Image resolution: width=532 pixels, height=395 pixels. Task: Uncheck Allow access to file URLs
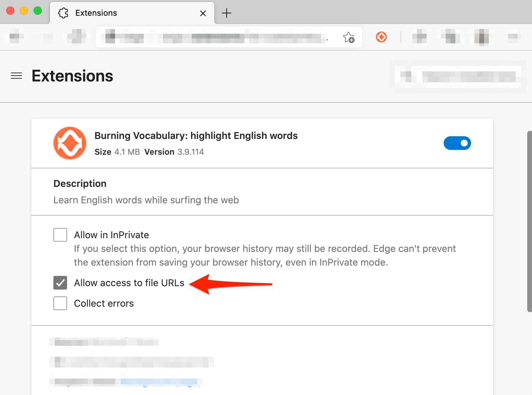coord(60,283)
